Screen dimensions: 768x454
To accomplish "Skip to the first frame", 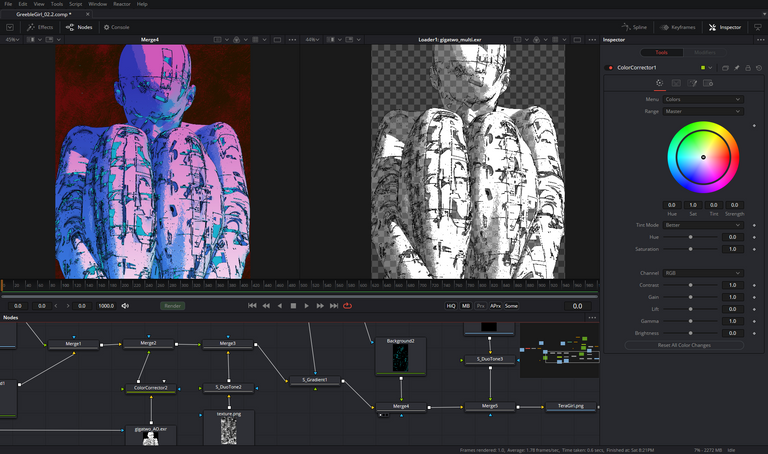I will pyautogui.click(x=252, y=306).
